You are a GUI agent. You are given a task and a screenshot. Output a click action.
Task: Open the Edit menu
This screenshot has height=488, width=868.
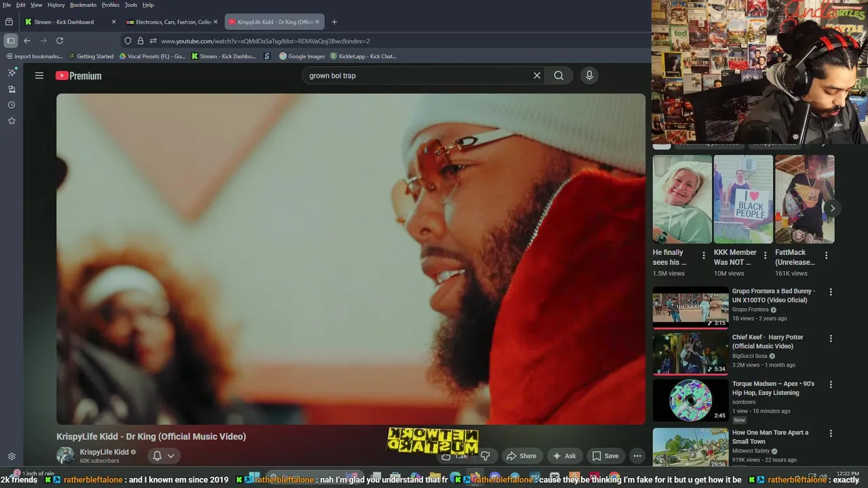(21, 5)
